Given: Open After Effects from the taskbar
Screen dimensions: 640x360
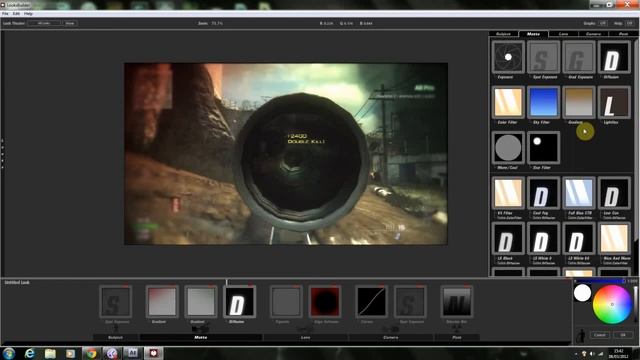Looking at the screenshot, I should 132,353.
